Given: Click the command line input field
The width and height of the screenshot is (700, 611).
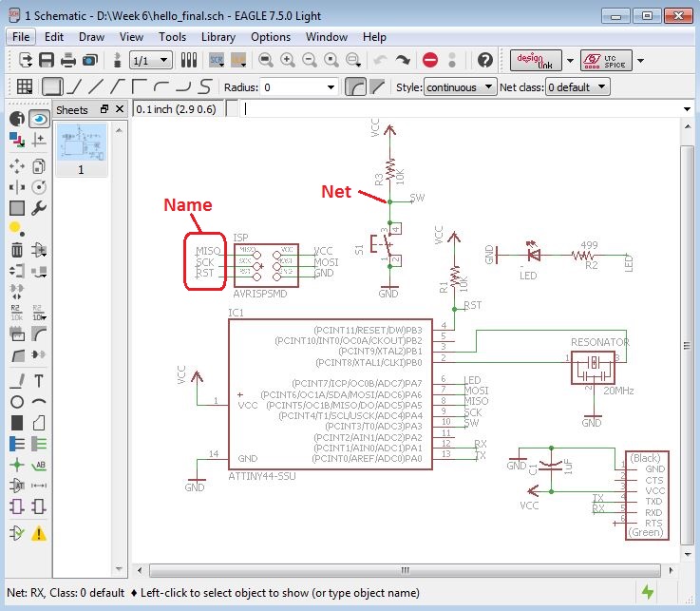Looking at the screenshot, I should pyautogui.click(x=459, y=109).
